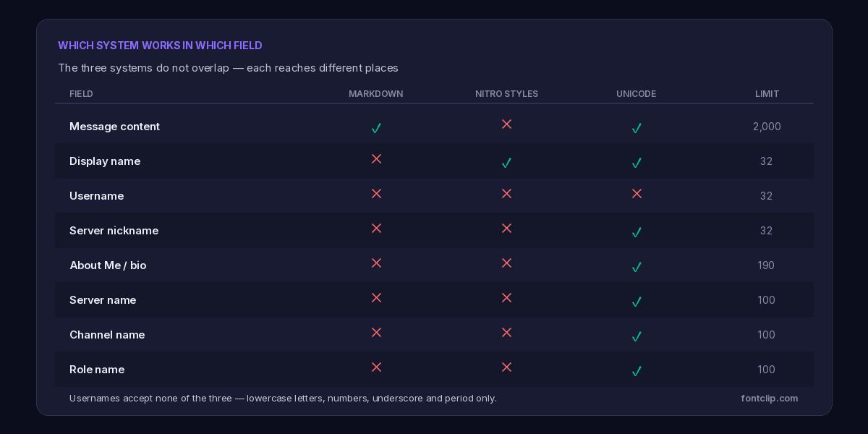Click the Markdown cross in Username row
Image resolution: width=868 pixels, height=434 pixels.
pyautogui.click(x=376, y=194)
